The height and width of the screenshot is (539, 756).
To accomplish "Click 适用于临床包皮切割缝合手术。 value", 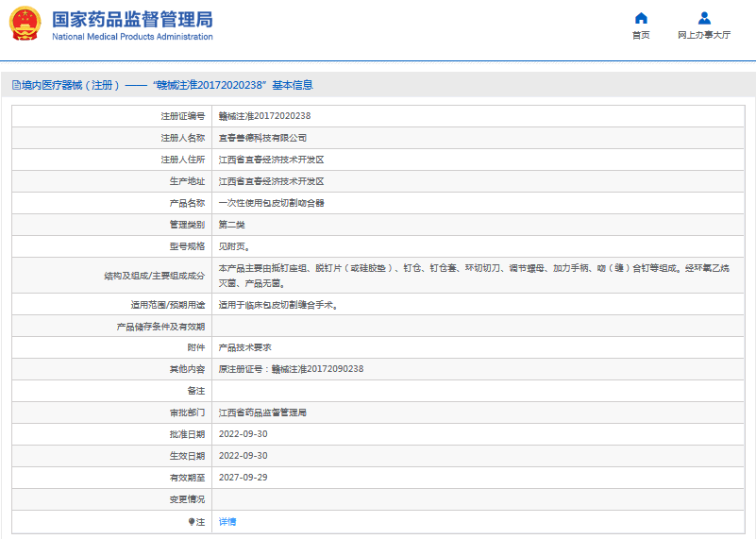I will (277, 305).
